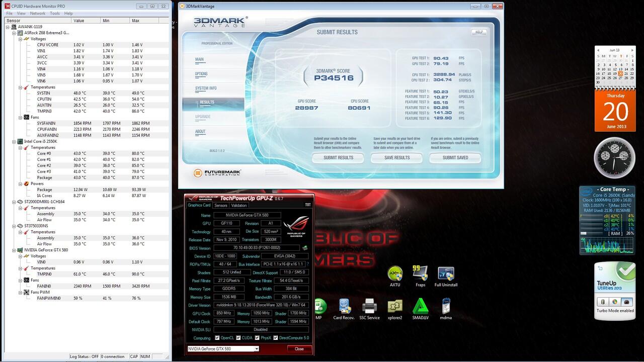Open OPTIONS in 3DMark Vantage sidebar
Image resolution: width=644 pixels, height=362 pixels.
(x=201, y=74)
